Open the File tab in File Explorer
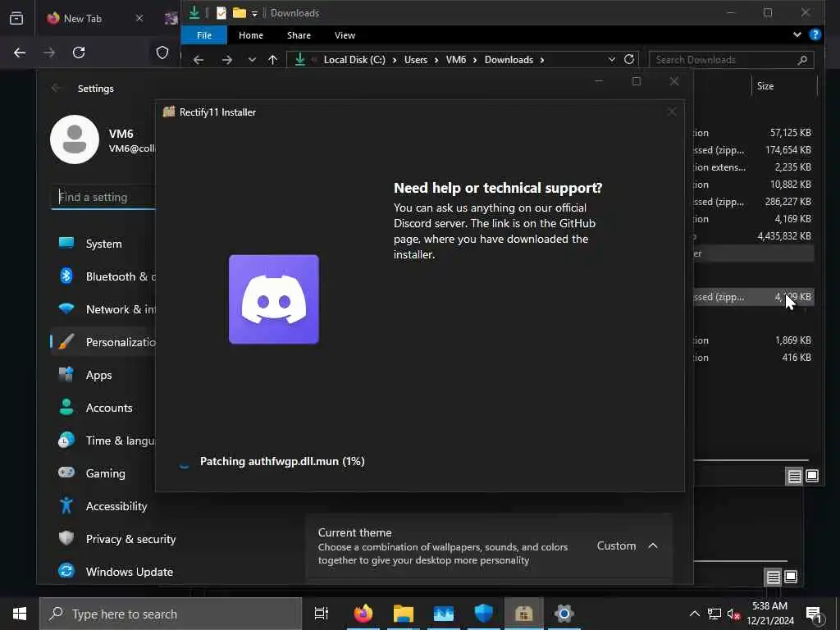Screen dimensions: 840x630 point(204,35)
